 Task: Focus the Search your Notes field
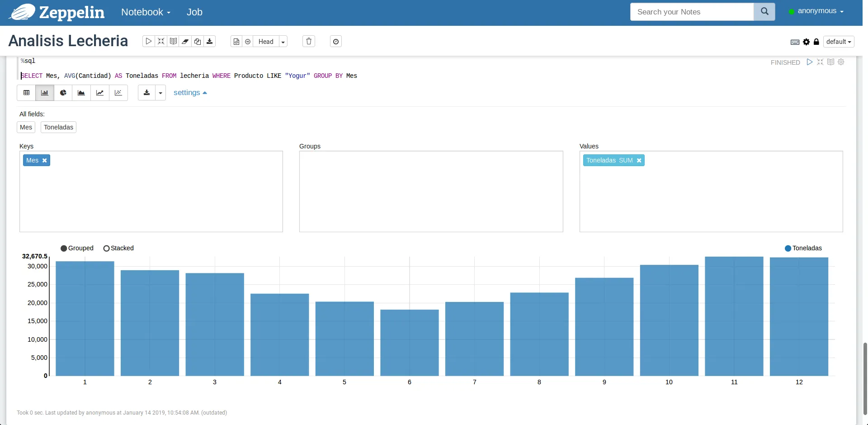point(692,12)
